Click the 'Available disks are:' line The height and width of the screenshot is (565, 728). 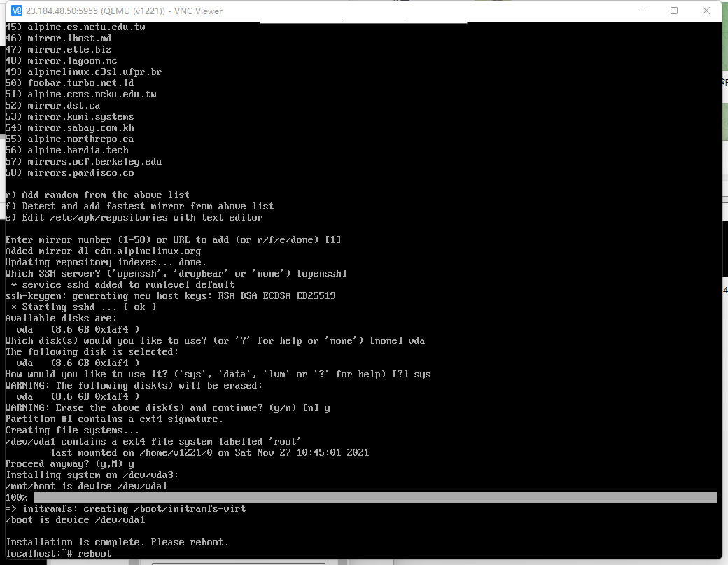(62, 319)
